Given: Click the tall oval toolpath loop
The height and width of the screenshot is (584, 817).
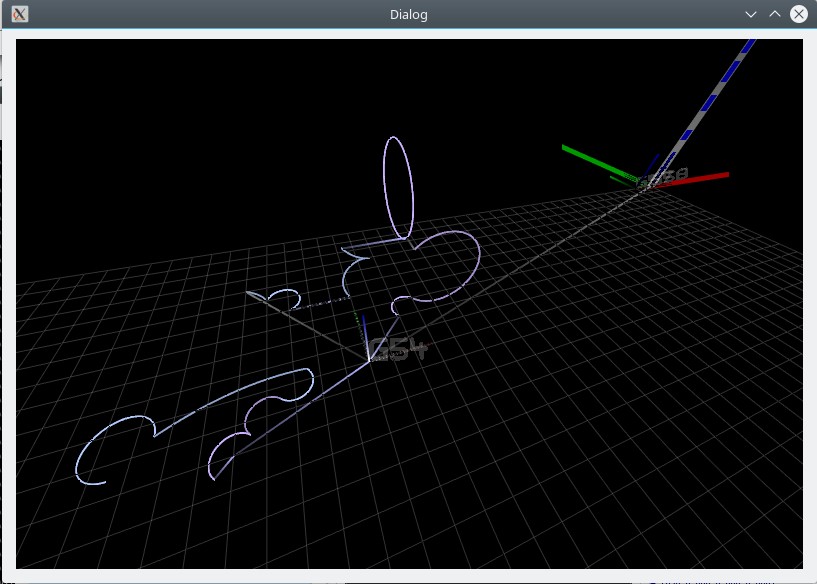Looking at the screenshot, I should 398,188.
